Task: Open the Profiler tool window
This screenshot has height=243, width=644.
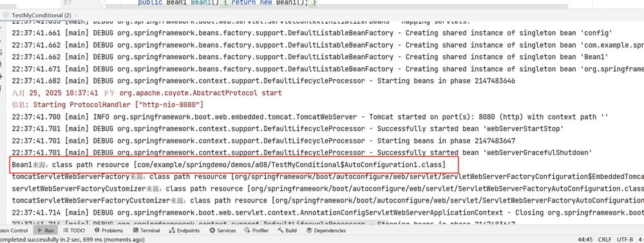Action: tap(257, 230)
